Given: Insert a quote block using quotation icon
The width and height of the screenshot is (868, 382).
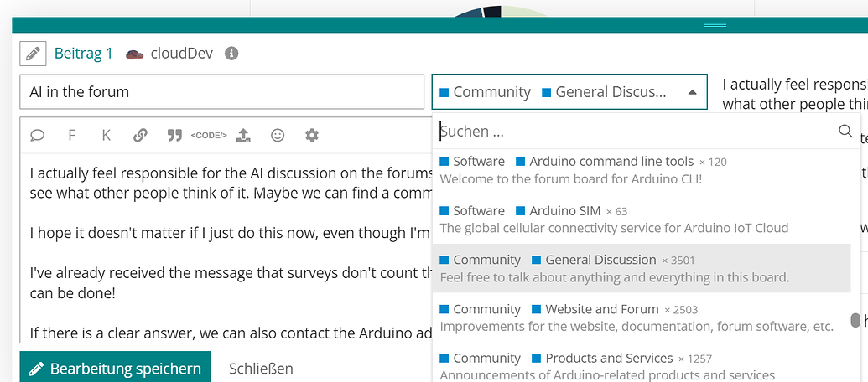Looking at the screenshot, I should tap(174, 135).
